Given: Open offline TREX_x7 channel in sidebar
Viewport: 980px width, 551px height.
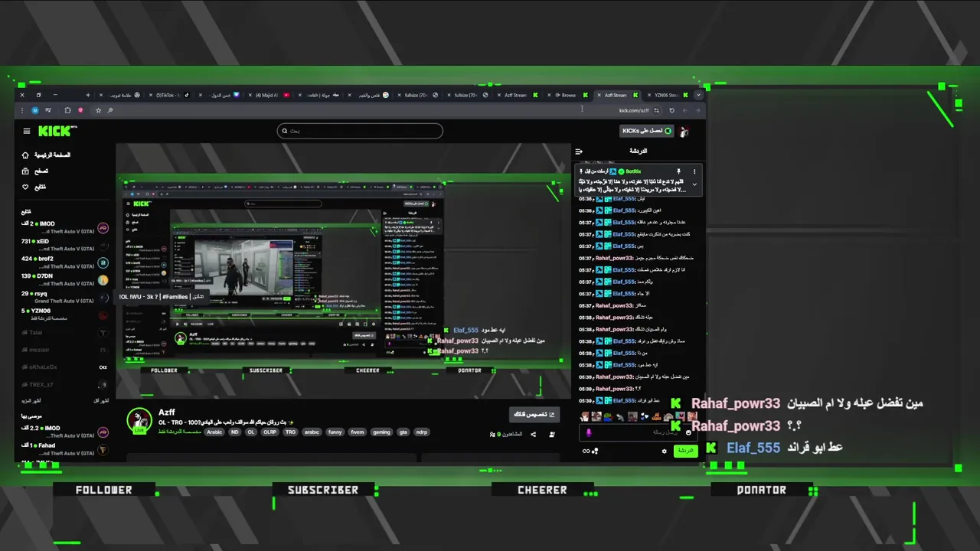Looking at the screenshot, I should click(x=65, y=384).
